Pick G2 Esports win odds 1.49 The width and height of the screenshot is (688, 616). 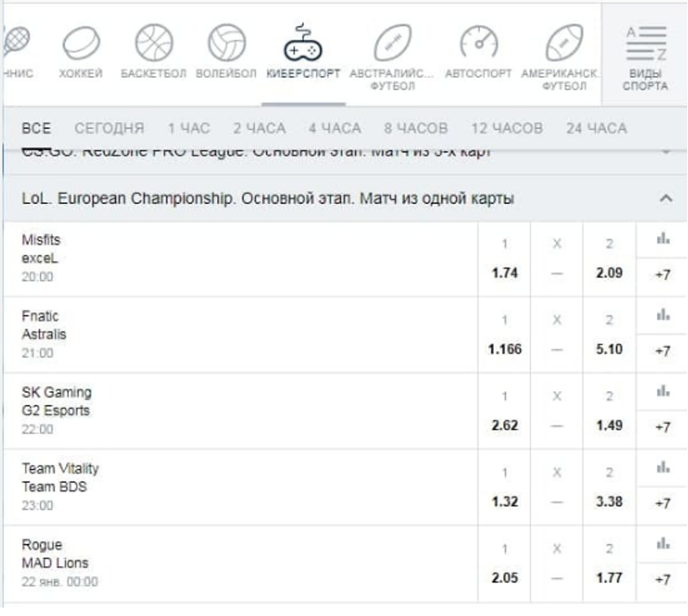pos(609,426)
